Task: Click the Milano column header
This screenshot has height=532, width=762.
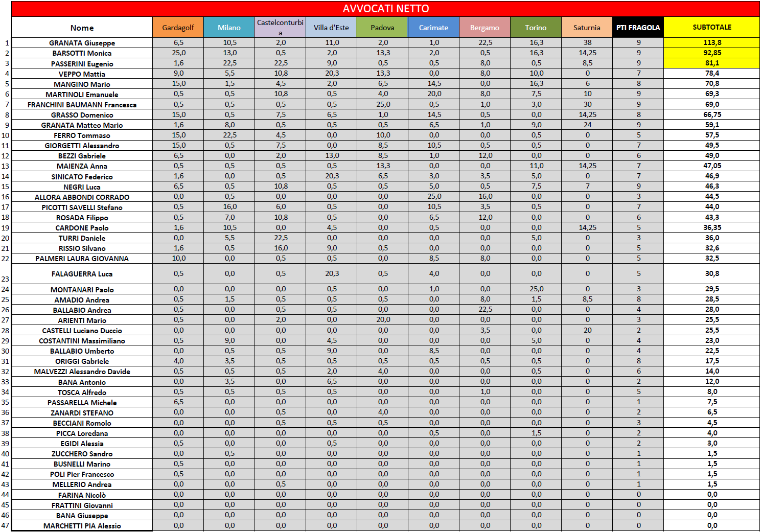Action: (229, 28)
